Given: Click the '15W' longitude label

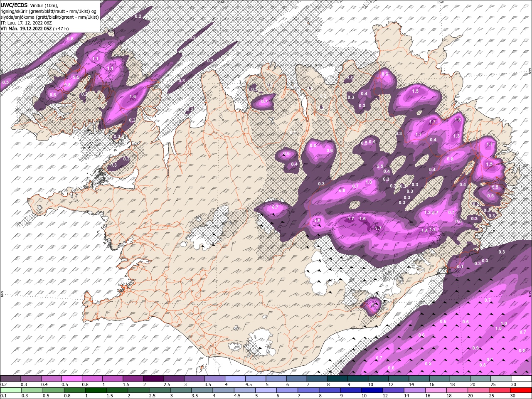Looking at the screenshot, I should click(x=441, y=2).
